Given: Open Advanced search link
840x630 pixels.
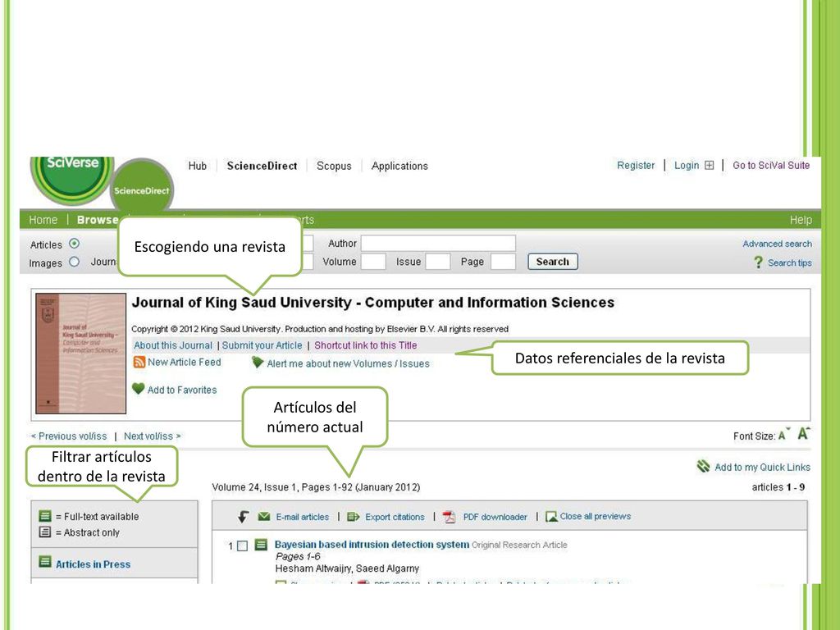Looking at the screenshot, I should point(777,244).
